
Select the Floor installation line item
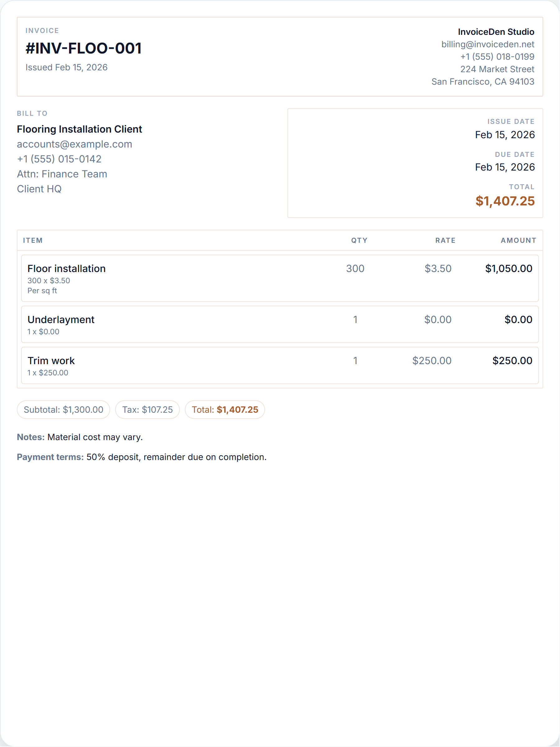click(279, 278)
